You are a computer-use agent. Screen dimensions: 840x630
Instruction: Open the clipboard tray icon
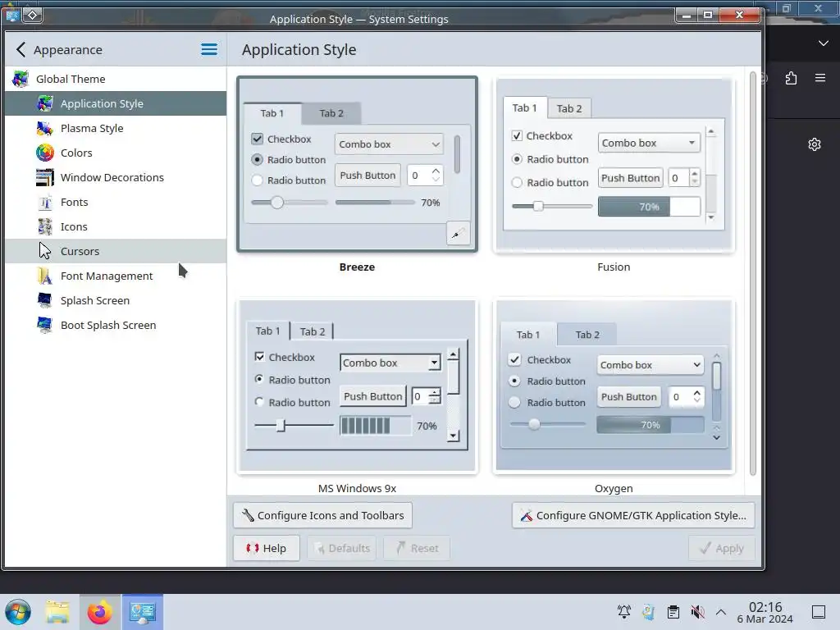click(x=673, y=612)
